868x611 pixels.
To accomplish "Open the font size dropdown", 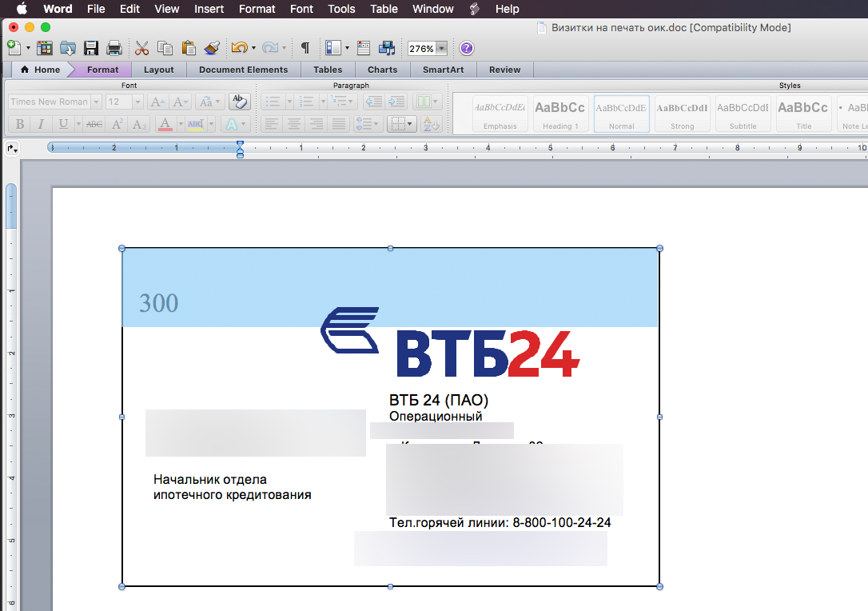I will tap(137, 102).
